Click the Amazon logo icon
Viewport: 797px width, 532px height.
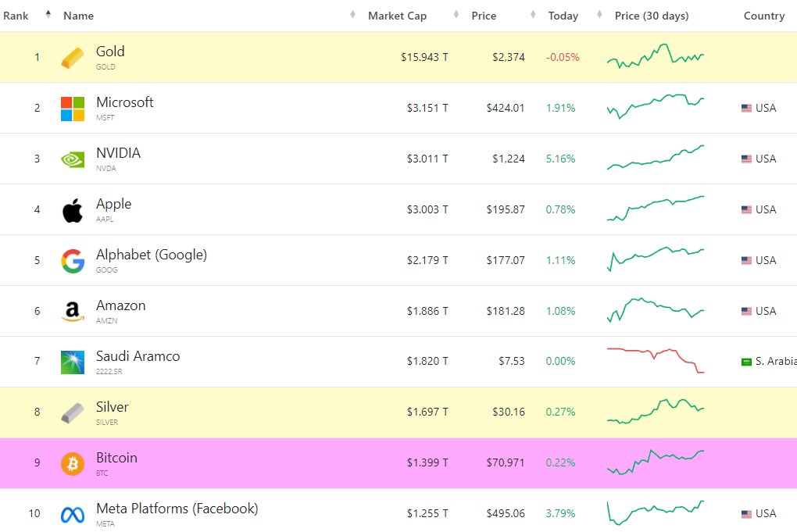pos(72,312)
